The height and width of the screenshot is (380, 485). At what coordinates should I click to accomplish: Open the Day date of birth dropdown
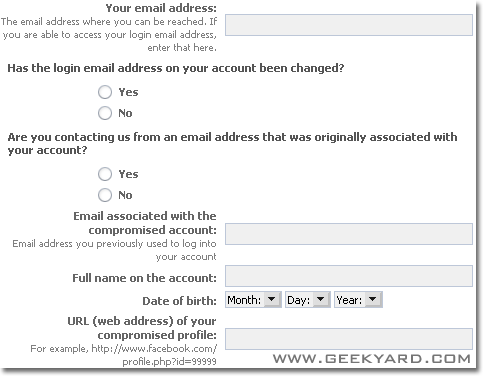coord(307,299)
